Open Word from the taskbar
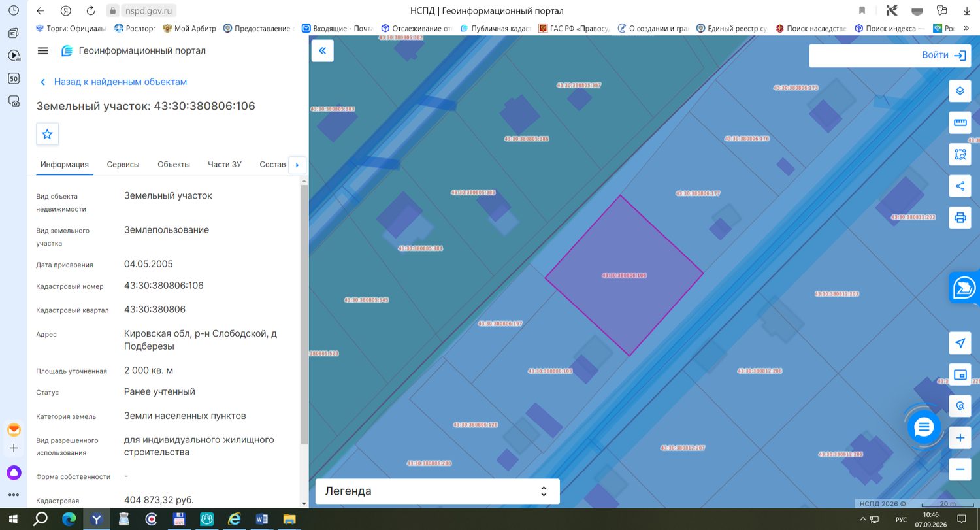The width and height of the screenshot is (980, 530). pyautogui.click(x=262, y=520)
